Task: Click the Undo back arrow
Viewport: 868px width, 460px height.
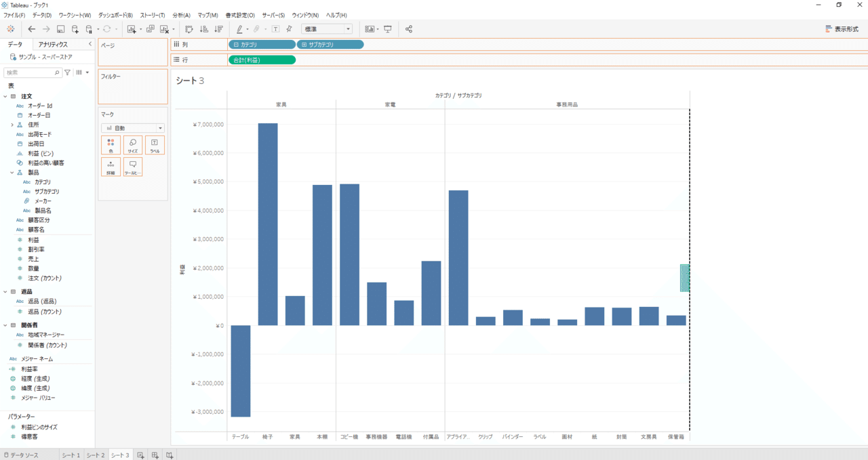Action: (x=32, y=29)
